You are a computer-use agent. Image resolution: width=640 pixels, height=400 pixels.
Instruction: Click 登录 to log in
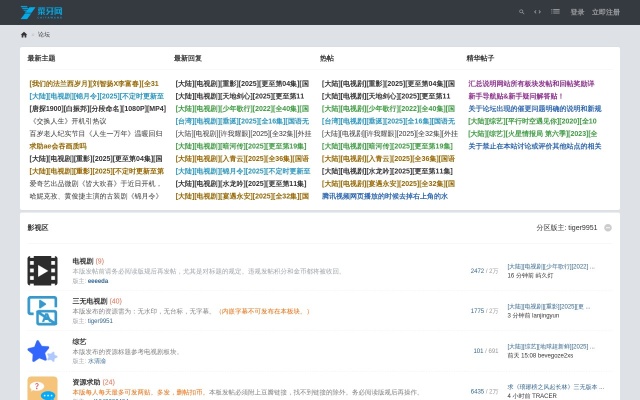coord(577,12)
